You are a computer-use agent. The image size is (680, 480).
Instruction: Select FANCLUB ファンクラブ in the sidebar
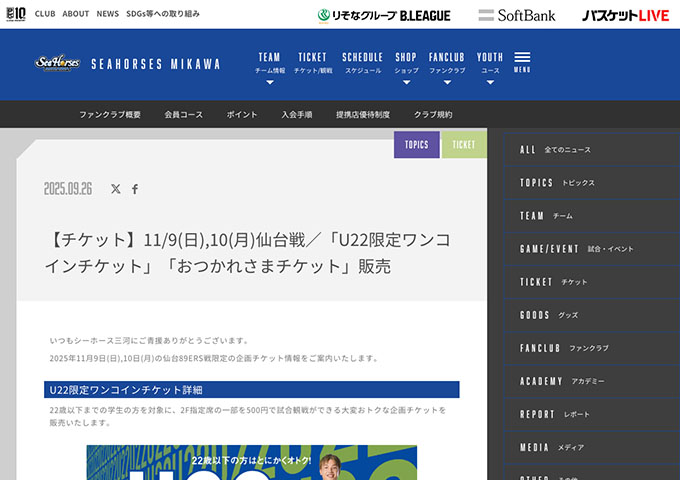pos(592,348)
